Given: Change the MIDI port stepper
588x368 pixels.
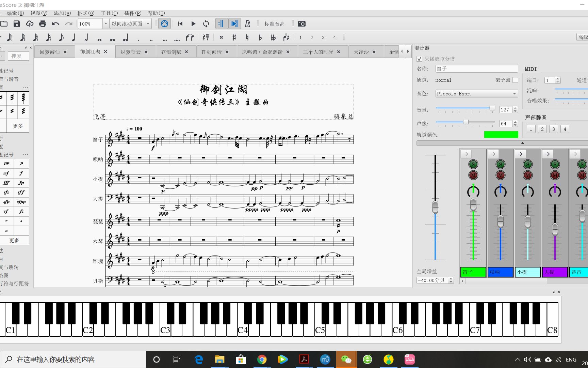Looking at the screenshot, I should 557,80.
